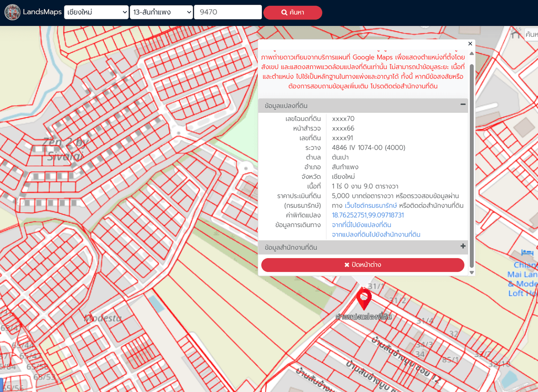Open the coordinates link 18.76252751,99.09718731
This screenshot has height=392, width=538.
[368, 215]
